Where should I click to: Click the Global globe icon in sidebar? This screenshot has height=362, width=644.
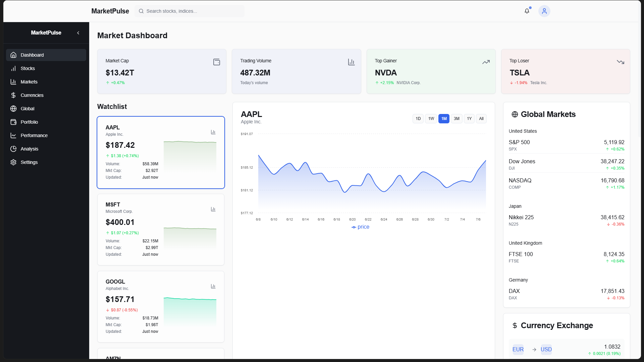point(13,109)
